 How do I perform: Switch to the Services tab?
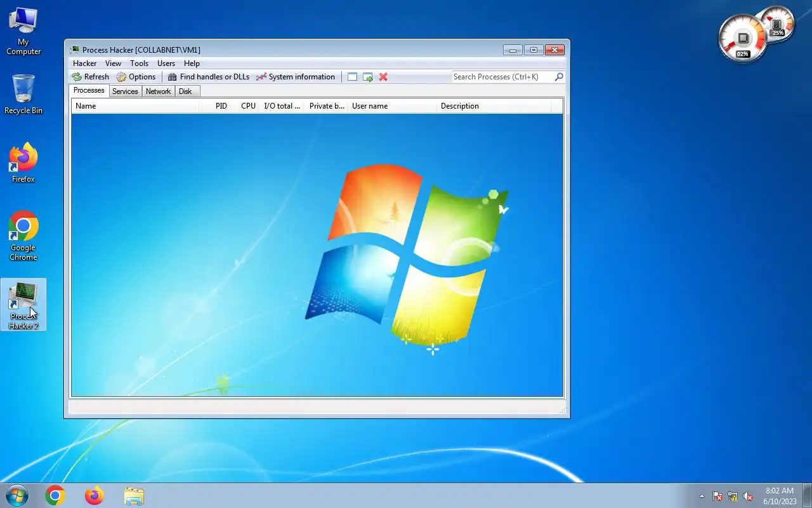(125, 91)
